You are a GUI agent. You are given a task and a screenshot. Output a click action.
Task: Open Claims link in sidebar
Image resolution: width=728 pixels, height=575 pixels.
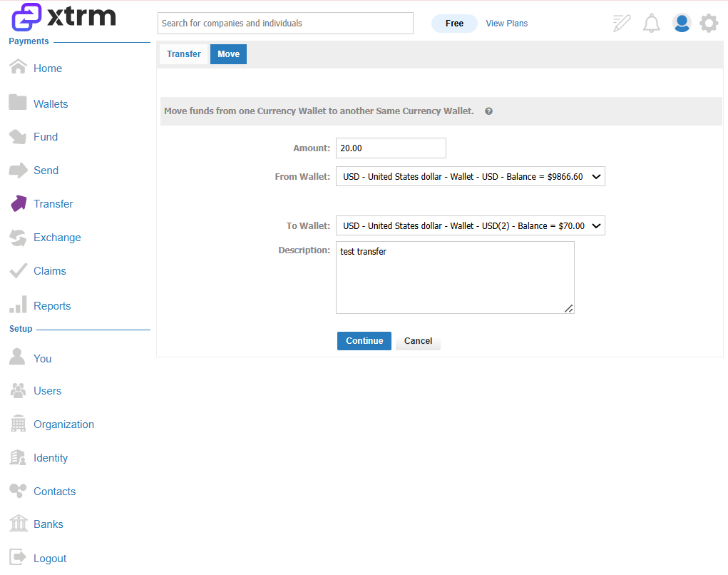point(50,271)
